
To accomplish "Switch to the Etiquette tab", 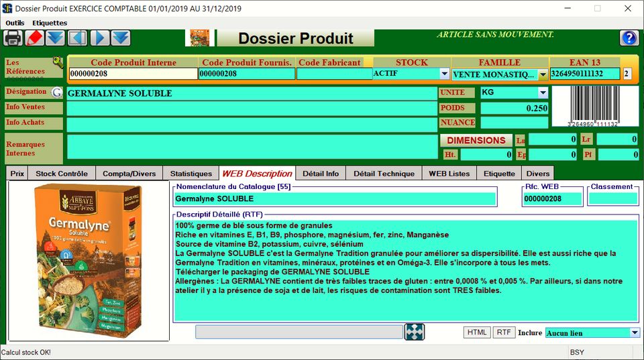I will (x=499, y=173).
